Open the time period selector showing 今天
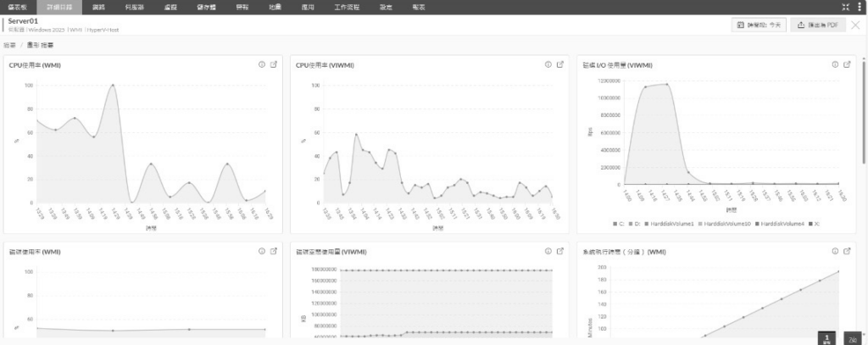The image size is (868, 345). [x=759, y=25]
